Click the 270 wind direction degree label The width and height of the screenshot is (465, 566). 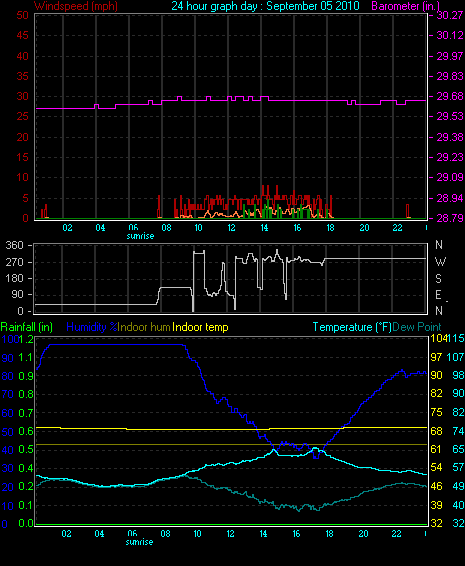14,262
